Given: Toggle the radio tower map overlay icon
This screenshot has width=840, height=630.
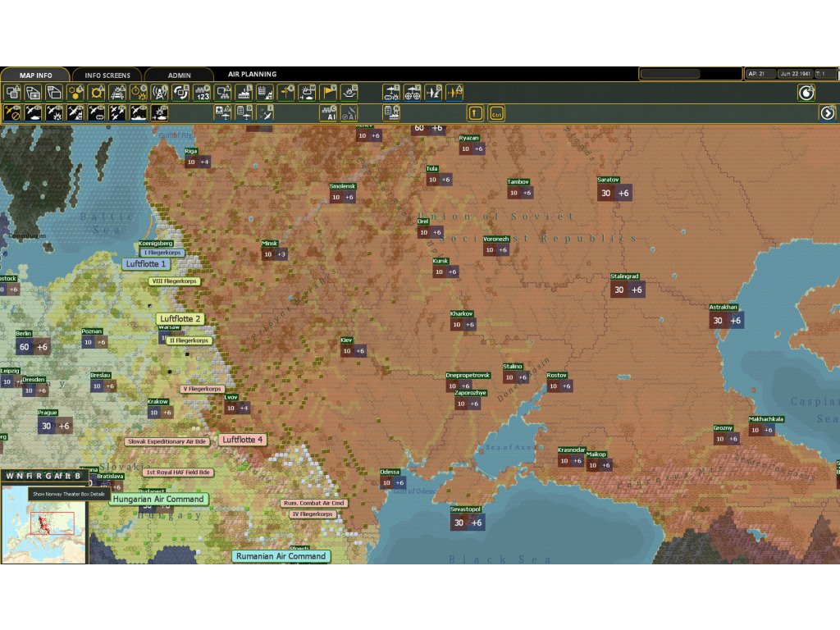Looking at the screenshot, I should tap(159, 92).
